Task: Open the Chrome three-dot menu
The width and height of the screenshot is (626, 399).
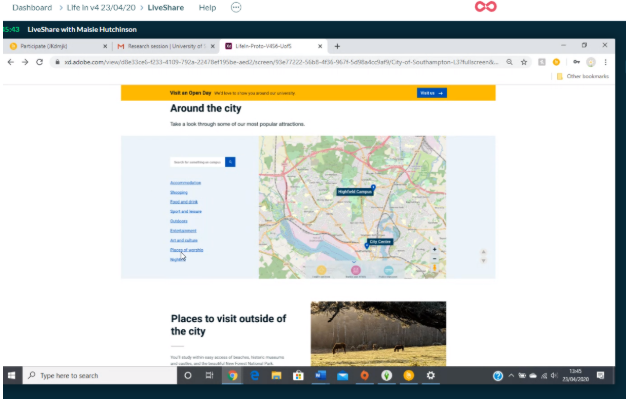Action: pyautogui.click(x=606, y=62)
